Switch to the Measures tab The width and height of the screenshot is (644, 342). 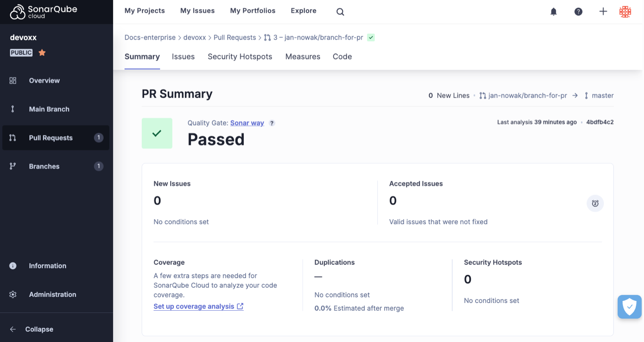pyautogui.click(x=303, y=57)
